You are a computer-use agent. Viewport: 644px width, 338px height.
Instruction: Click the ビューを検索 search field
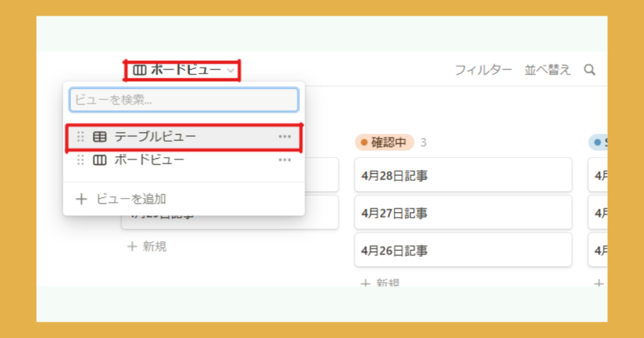point(184,100)
